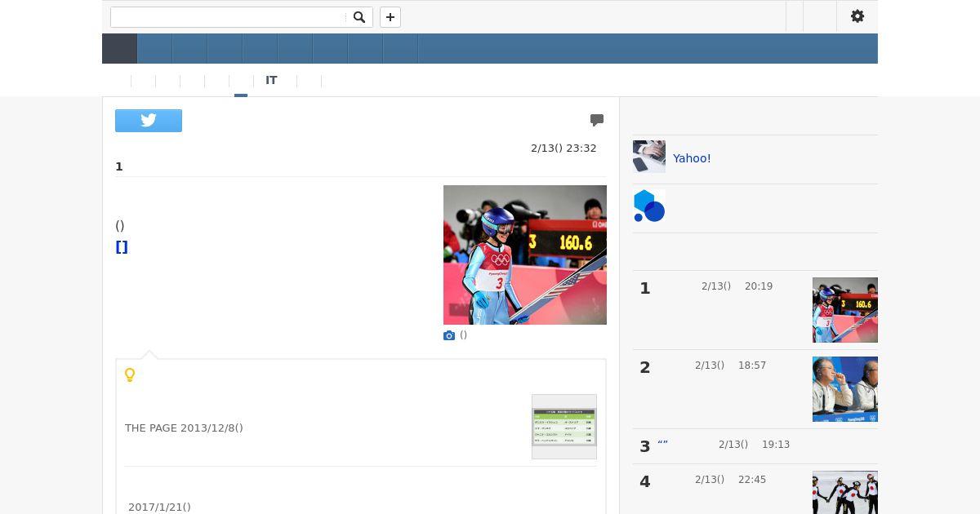The height and width of the screenshot is (514, 980).
Task: Select the IT category tab
Action: point(271,81)
